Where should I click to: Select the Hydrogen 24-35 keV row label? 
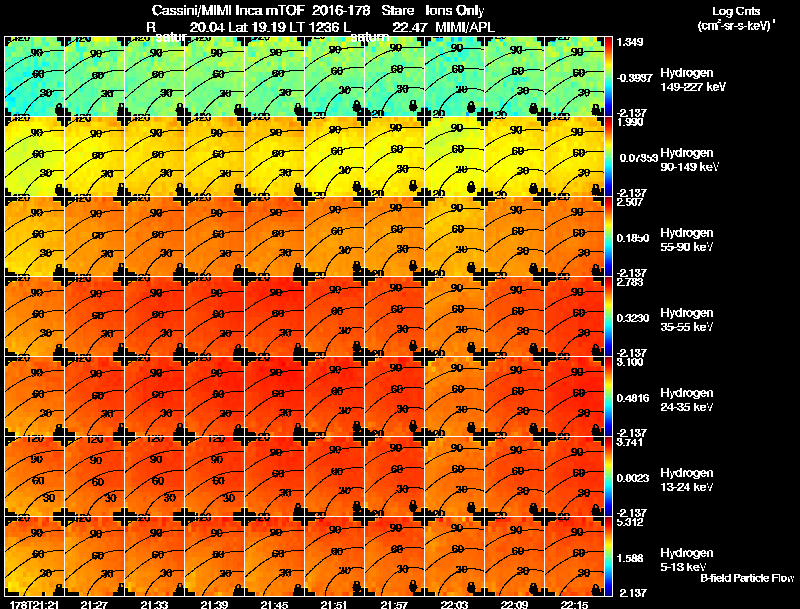(687, 400)
